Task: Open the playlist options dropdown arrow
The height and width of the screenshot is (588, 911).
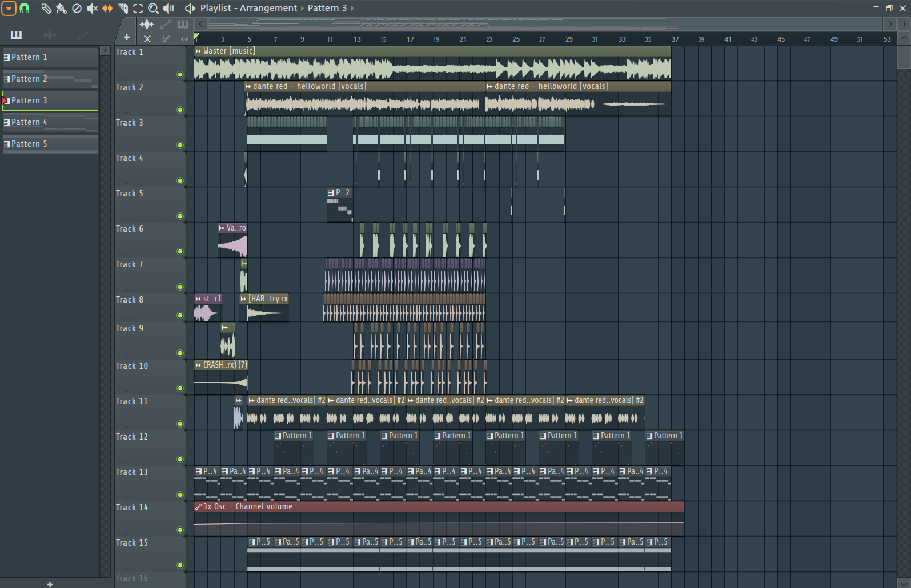Action: (x=9, y=8)
